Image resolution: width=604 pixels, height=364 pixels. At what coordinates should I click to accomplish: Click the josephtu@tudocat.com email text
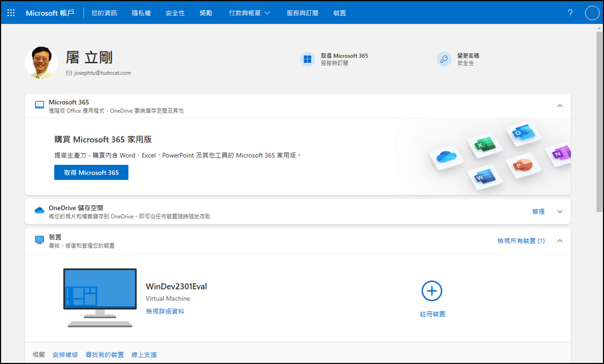tap(102, 73)
